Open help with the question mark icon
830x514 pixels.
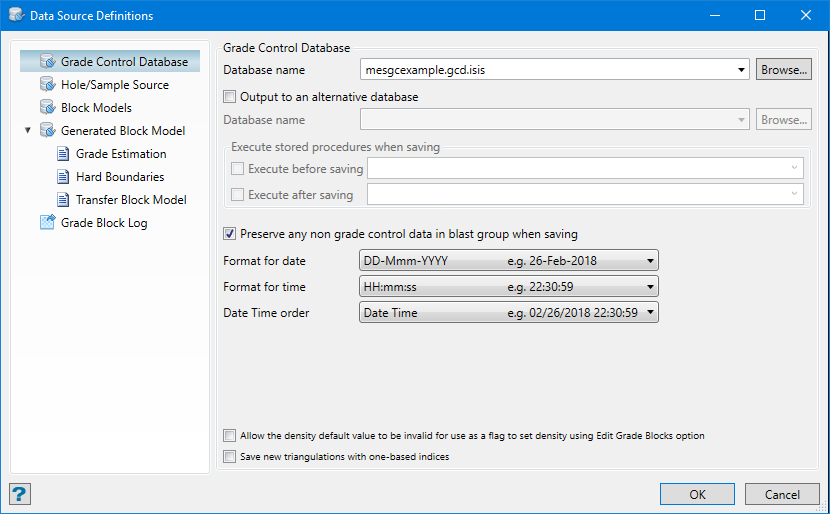click(20, 494)
